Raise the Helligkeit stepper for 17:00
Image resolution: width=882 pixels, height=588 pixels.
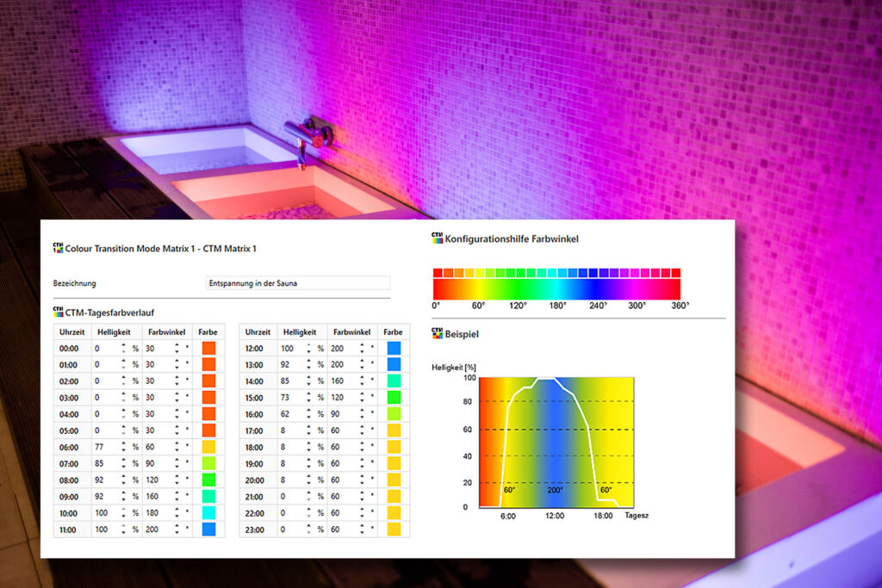point(309,428)
